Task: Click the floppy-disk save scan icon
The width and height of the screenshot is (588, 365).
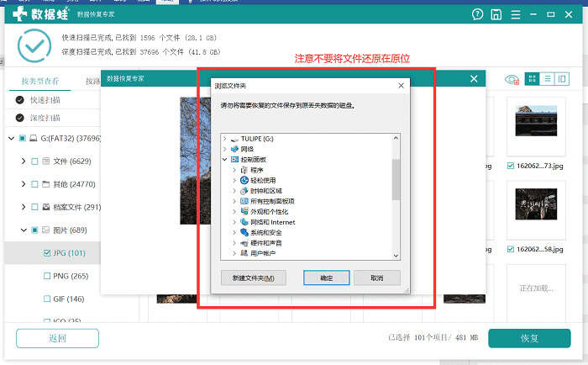Action: (496, 14)
